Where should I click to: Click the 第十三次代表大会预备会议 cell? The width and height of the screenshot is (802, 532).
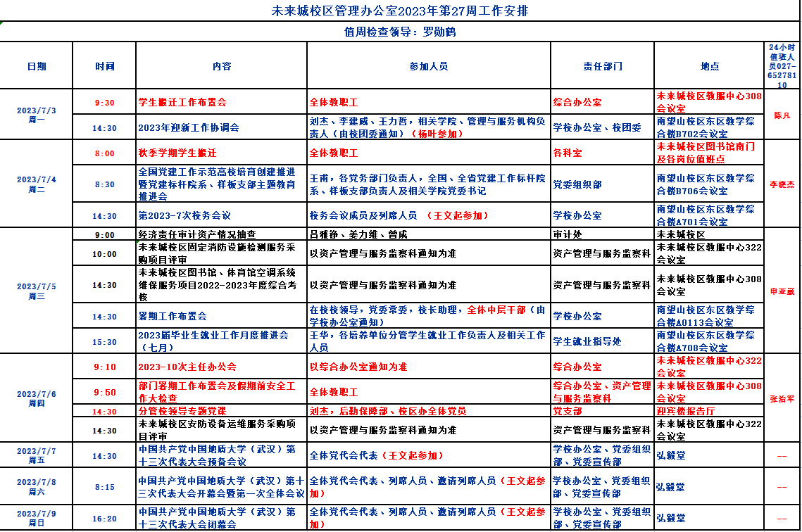pos(222,455)
